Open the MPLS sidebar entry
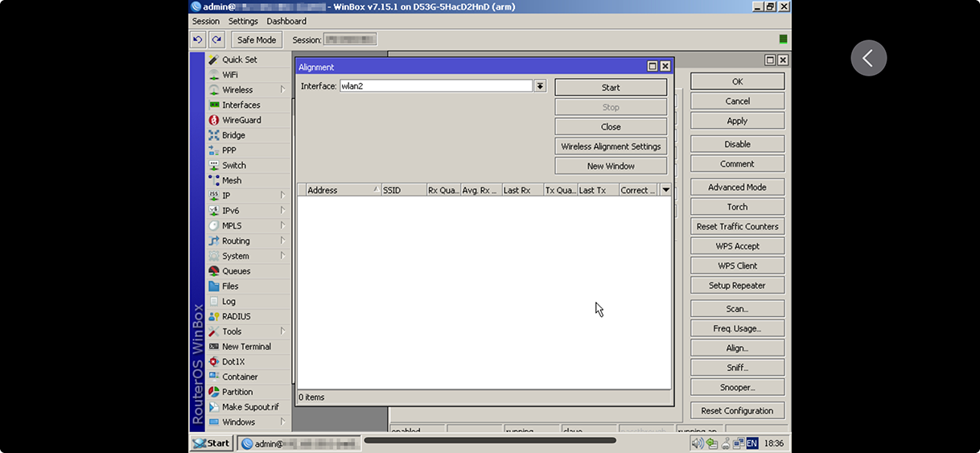 point(232,226)
